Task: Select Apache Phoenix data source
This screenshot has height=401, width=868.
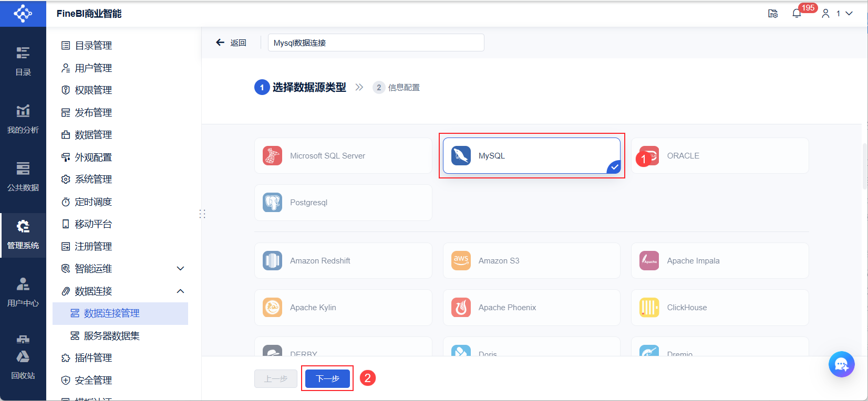Action: coord(532,308)
